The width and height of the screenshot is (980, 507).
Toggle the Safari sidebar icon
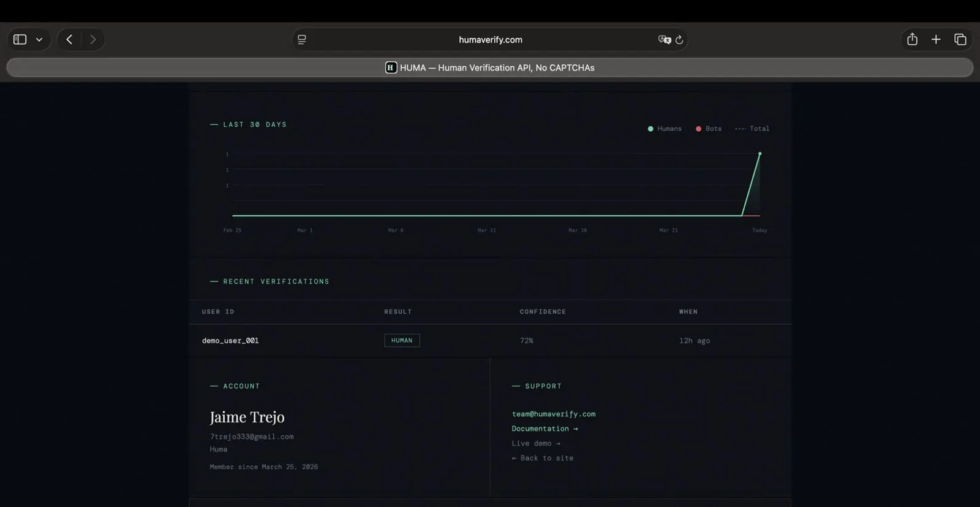(20, 39)
